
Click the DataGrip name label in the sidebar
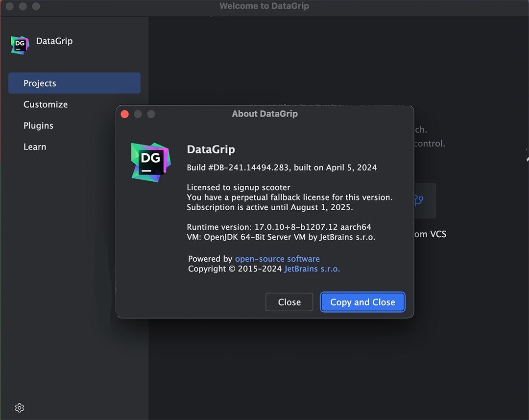click(x=54, y=41)
